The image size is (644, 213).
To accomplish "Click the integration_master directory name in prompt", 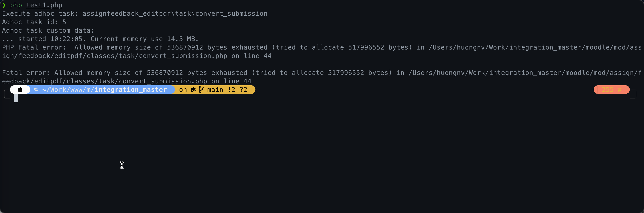I will [x=131, y=90].
